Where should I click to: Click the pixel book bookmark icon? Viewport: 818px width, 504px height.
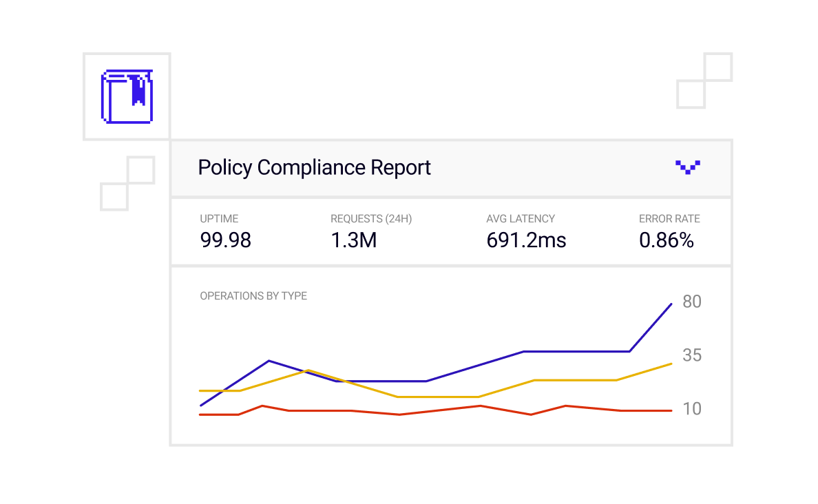(x=127, y=96)
